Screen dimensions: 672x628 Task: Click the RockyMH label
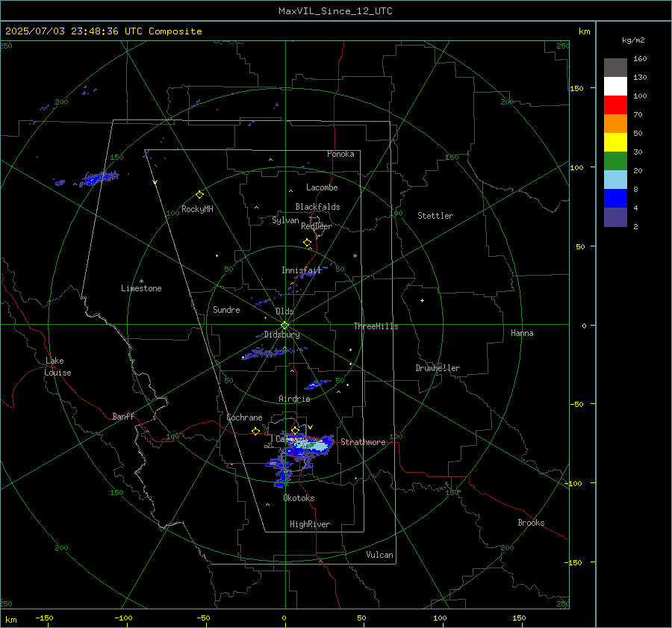197,209
